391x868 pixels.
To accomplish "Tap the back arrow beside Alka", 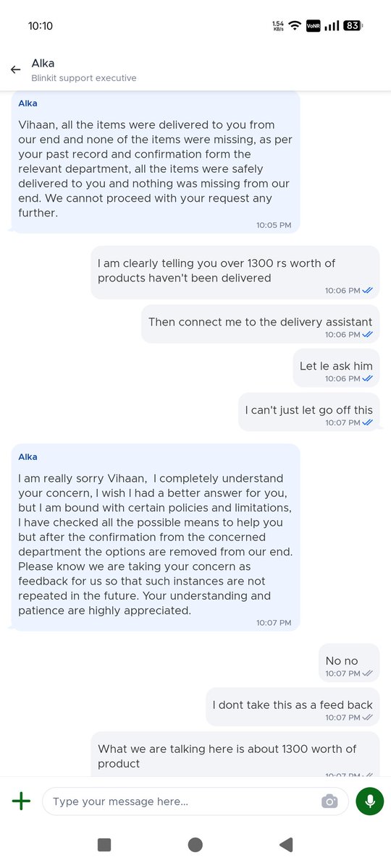I will tap(15, 70).
